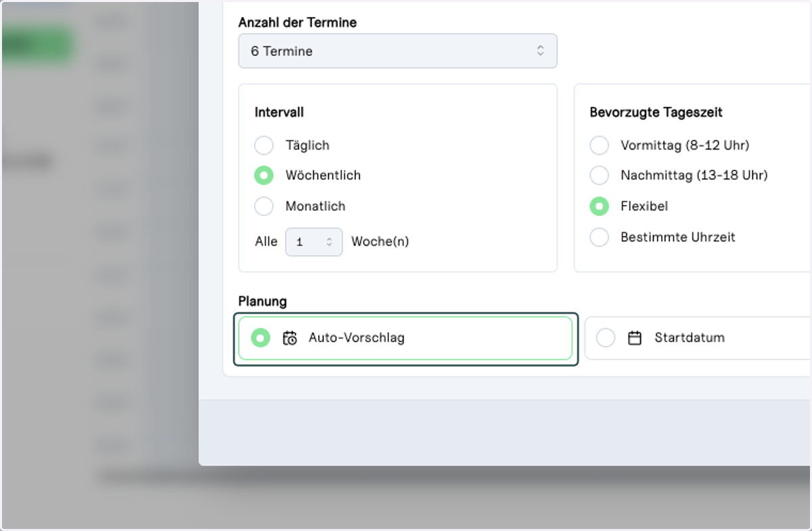812x531 pixels.
Task: Click the Woche(n) text label
Action: tap(380, 241)
